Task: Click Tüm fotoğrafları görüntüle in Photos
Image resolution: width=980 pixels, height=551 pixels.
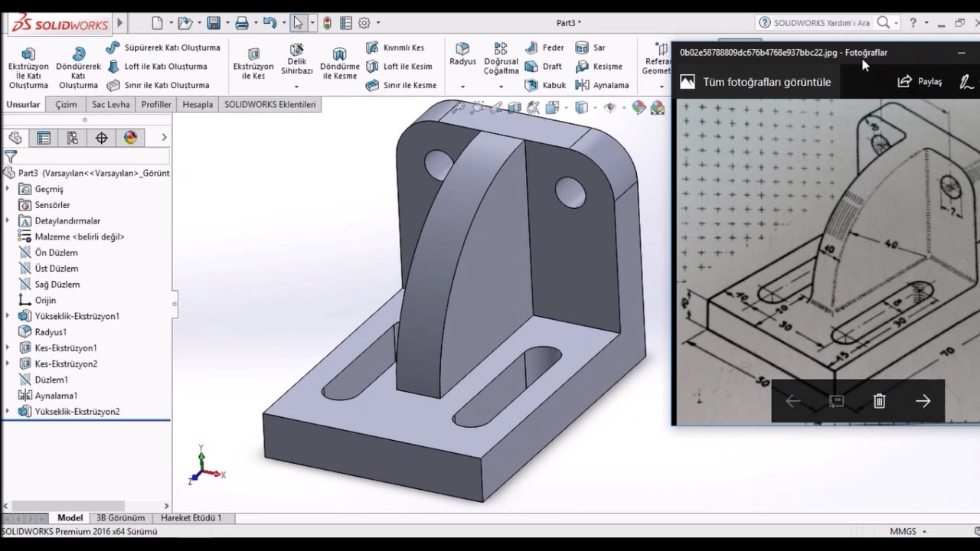Action: pos(756,82)
